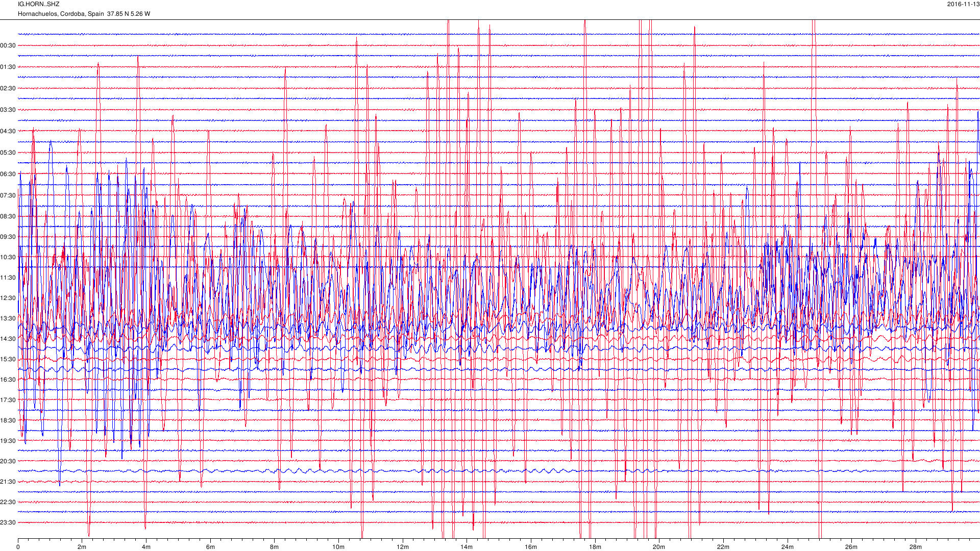Select the 03:30 time row label
This screenshot has width=980, height=551.
(x=8, y=110)
